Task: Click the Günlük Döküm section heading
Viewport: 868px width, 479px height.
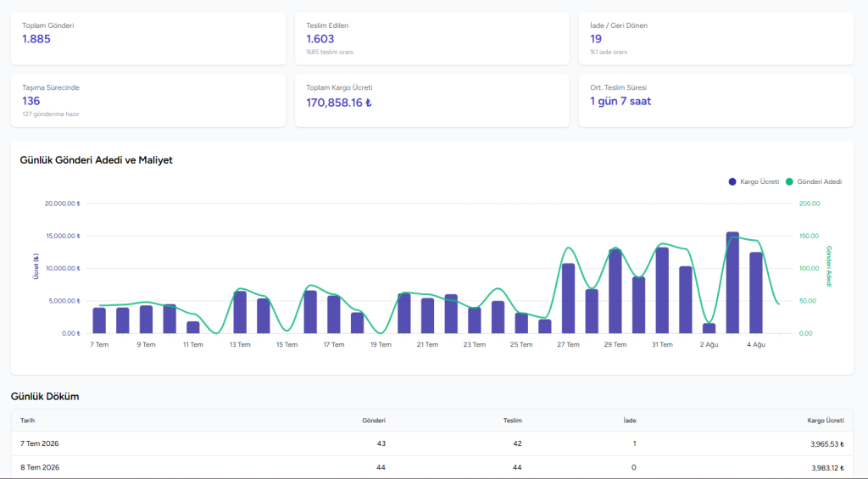Action: 45,397
